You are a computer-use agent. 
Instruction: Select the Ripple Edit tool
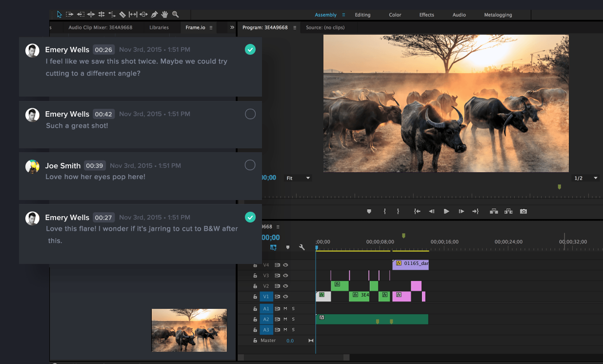click(x=91, y=14)
